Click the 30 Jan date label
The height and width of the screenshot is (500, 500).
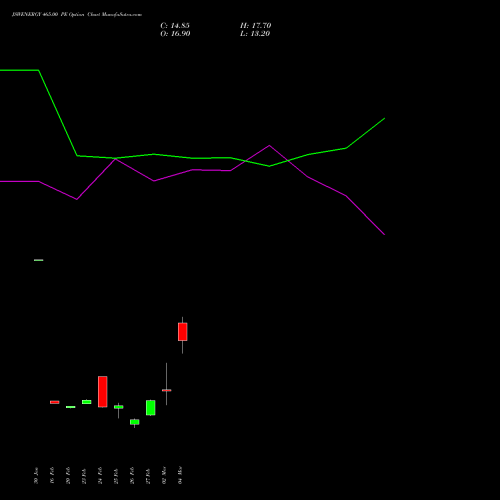36,476
